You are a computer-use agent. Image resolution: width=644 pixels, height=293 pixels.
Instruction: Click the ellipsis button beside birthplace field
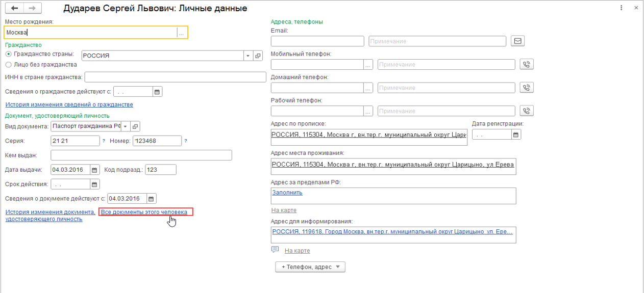pos(181,33)
